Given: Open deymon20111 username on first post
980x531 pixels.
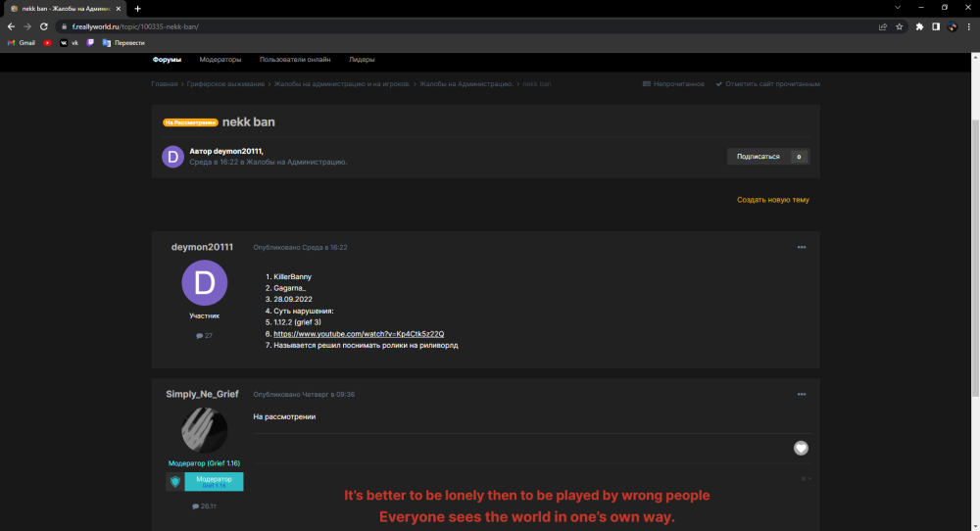Looking at the screenshot, I should [202, 248].
